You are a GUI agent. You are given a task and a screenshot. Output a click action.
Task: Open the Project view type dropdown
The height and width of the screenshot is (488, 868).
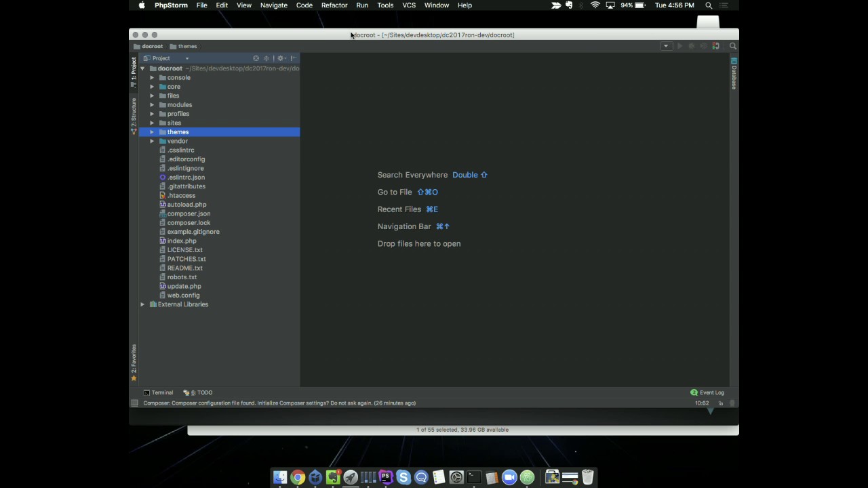[x=166, y=58]
